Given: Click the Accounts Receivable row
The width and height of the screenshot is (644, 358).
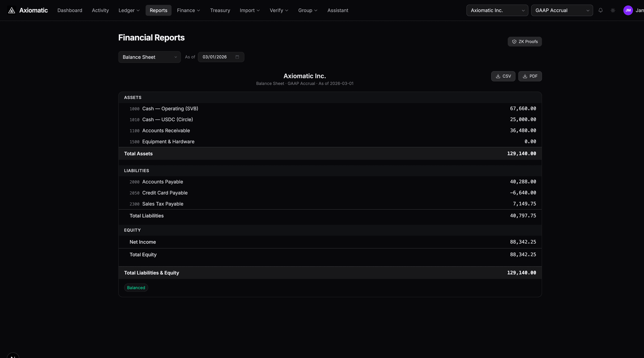Looking at the screenshot, I should tap(166, 131).
